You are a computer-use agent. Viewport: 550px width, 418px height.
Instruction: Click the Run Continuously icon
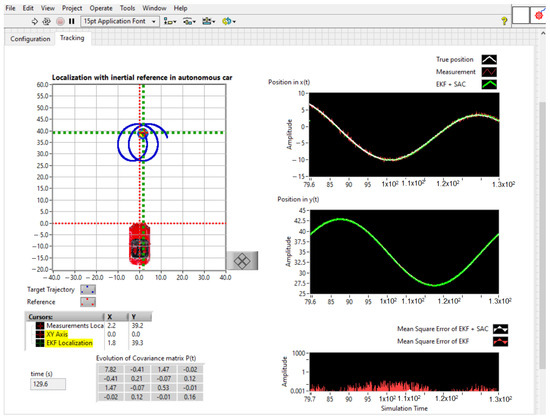point(46,21)
